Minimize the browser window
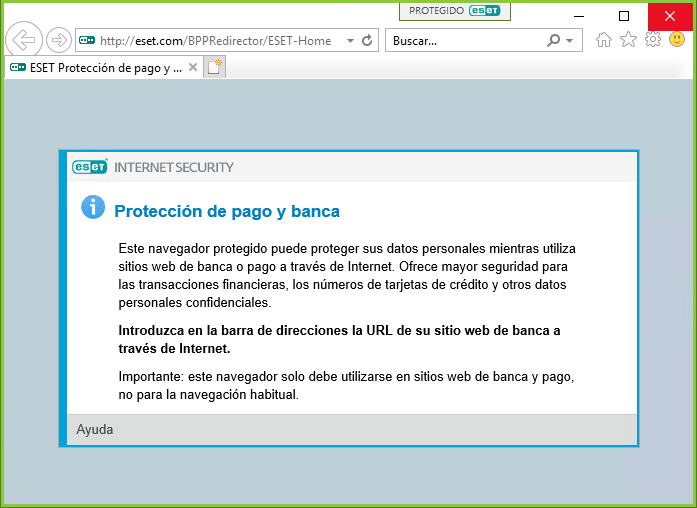 click(579, 16)
